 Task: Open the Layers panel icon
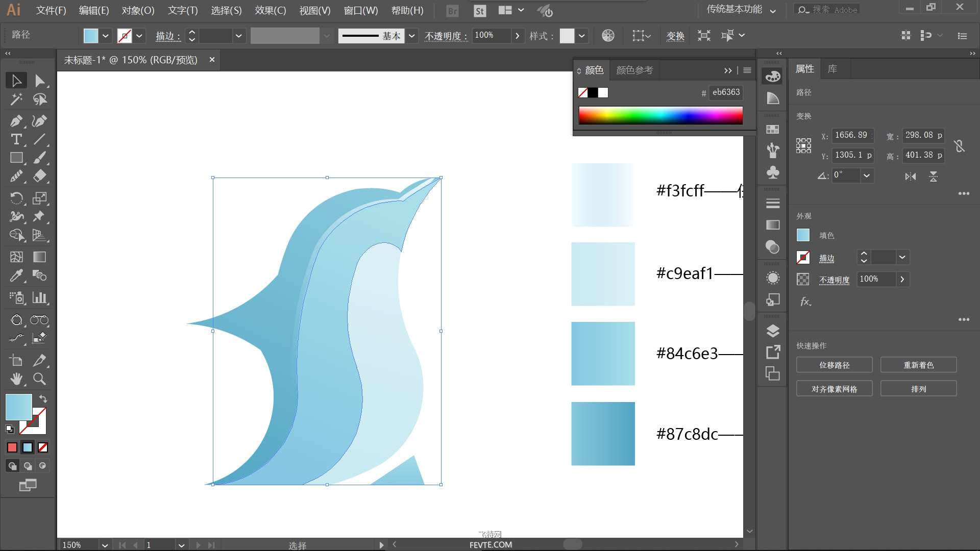(x=773, y=331)
